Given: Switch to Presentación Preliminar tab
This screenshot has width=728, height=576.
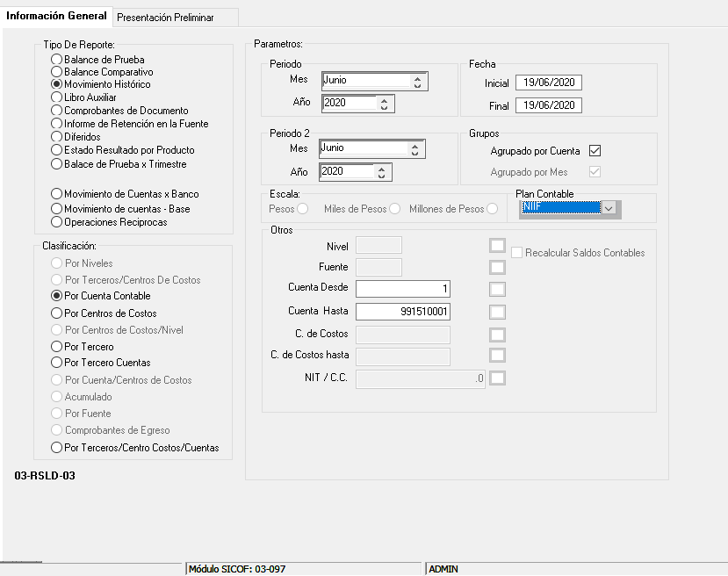Looking at the screenshot, I should tap(165, 17).
